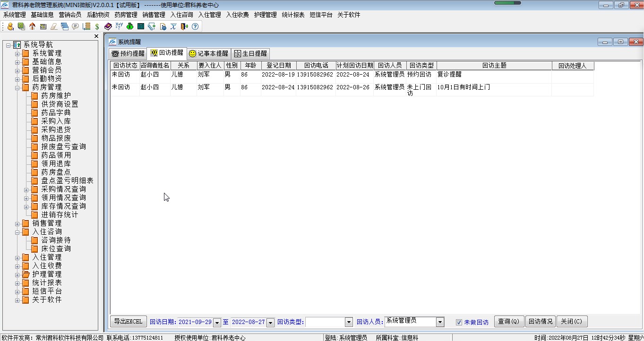Collapse the 药房管理 tree node

click(17, 87)
